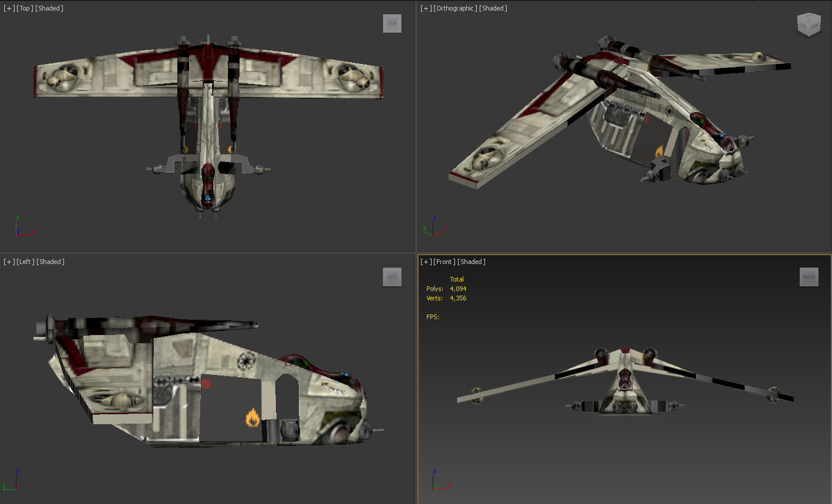Open the [+] general menu of the Left viewport
The height and width of the screenshot is (504, 832).
pyautogui.click(x=8, y=261)
